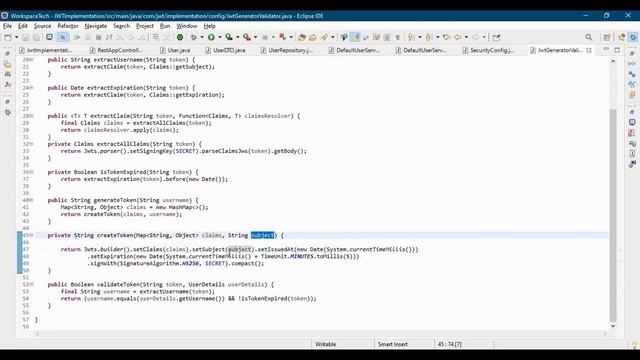Click the vertical scrollbar up arrow
The image size is (640, 360).
(x=613, y=61)
